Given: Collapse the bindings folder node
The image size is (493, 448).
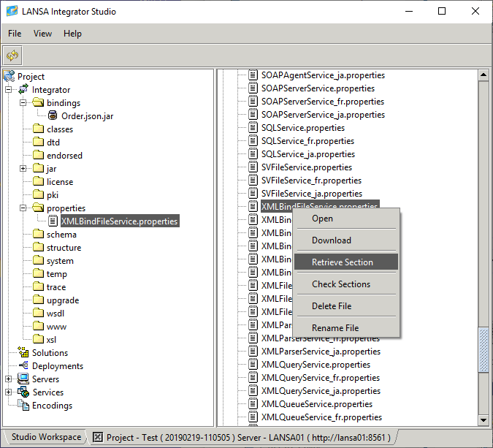Looking at the screenshot, I should 23,103.
